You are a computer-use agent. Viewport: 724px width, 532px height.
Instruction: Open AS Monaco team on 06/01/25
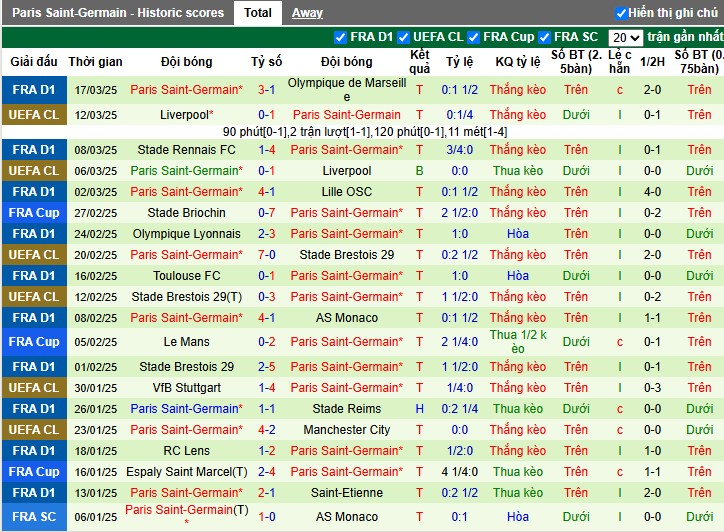pos(347,517)
